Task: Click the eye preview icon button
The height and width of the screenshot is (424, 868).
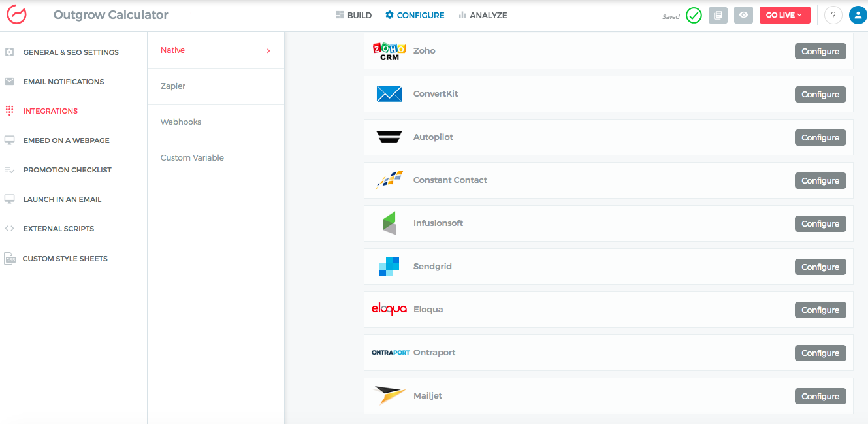Action: [743, 15]
